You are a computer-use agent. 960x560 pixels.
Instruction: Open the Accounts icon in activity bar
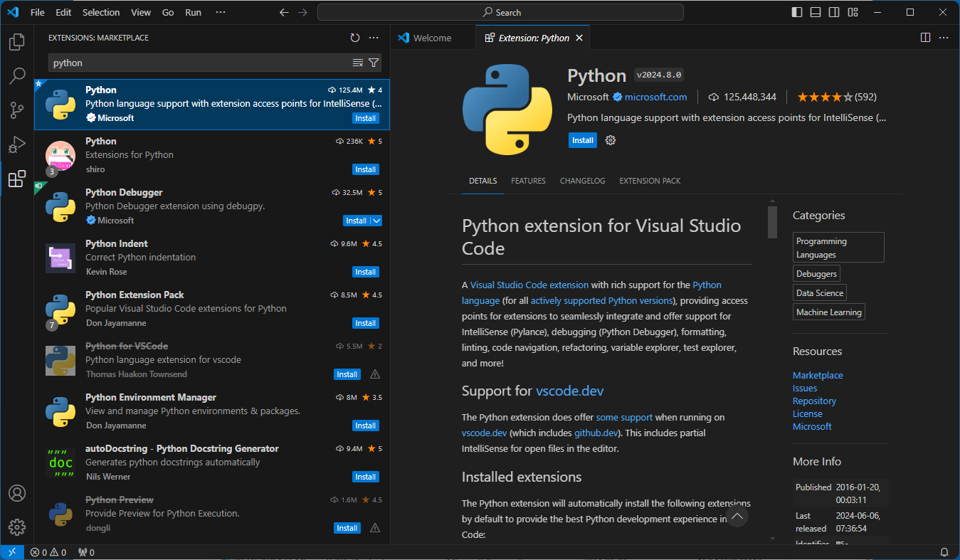pyautogui.click(x=17, y=493)
